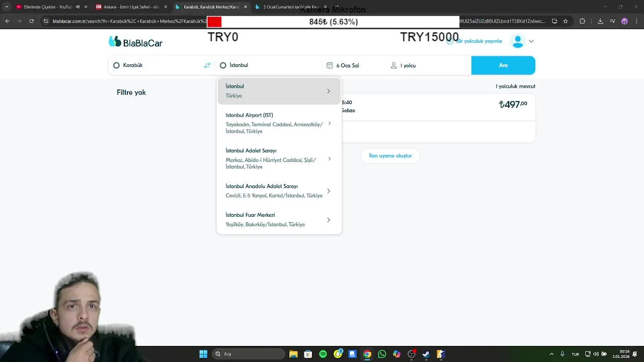Open the clock showing 00:16
Image resolution: width=644 pixels, height=362 pixels.
point(621,354)
